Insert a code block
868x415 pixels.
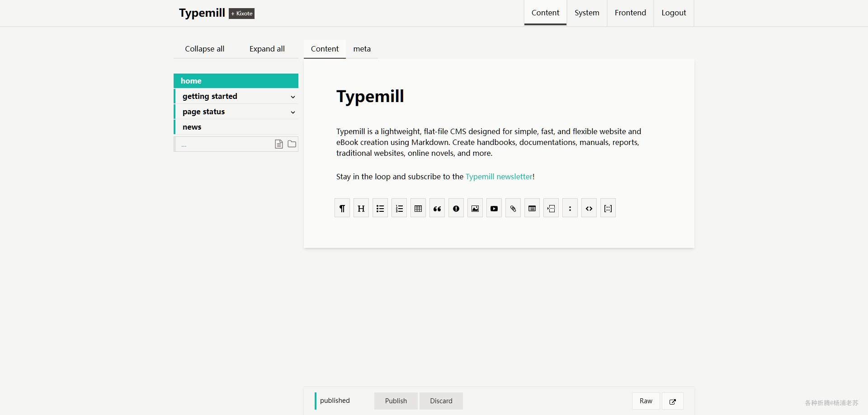tap(589, 208)
